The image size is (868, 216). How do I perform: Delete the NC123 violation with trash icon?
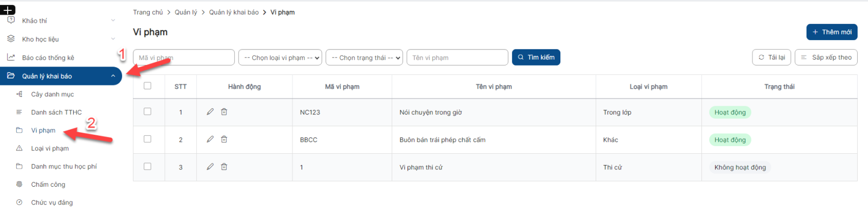pyautogui.click(x=224, y=112)
